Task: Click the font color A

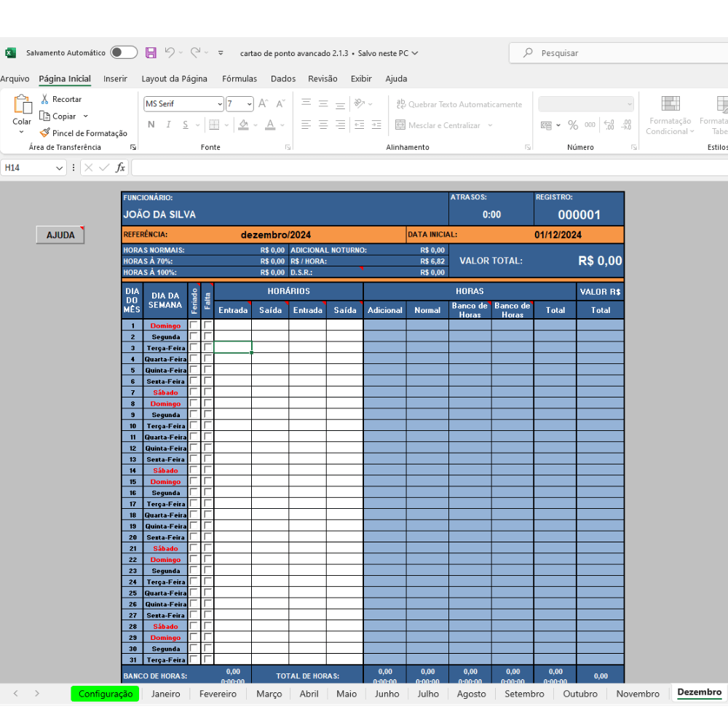Action: tap(270, 124)
